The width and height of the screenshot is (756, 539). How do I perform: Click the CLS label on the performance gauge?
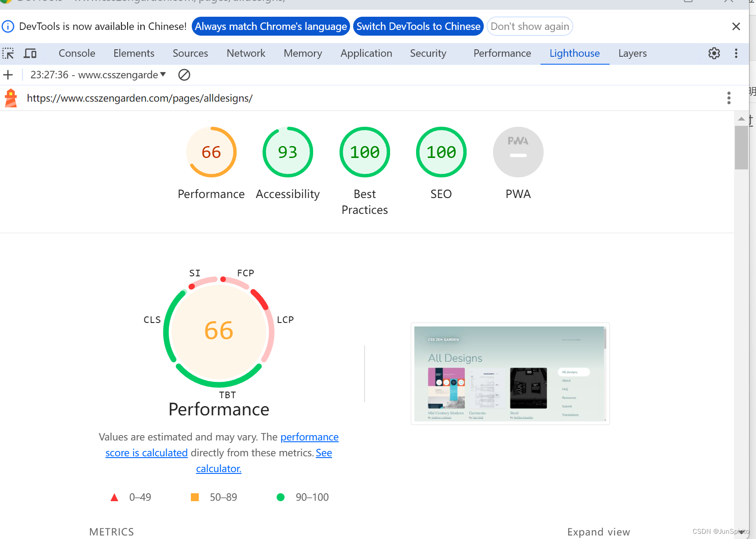(152, 320)
